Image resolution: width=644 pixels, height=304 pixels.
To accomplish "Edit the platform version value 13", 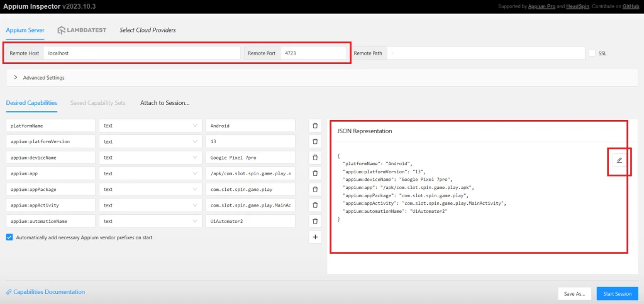I will (250, 141).
